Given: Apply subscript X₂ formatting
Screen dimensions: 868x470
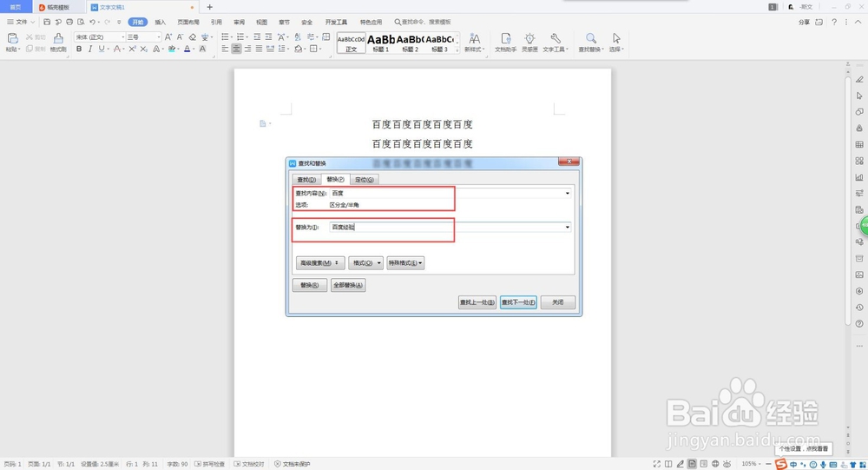Looking at the screenshot, I should [143, 49].
